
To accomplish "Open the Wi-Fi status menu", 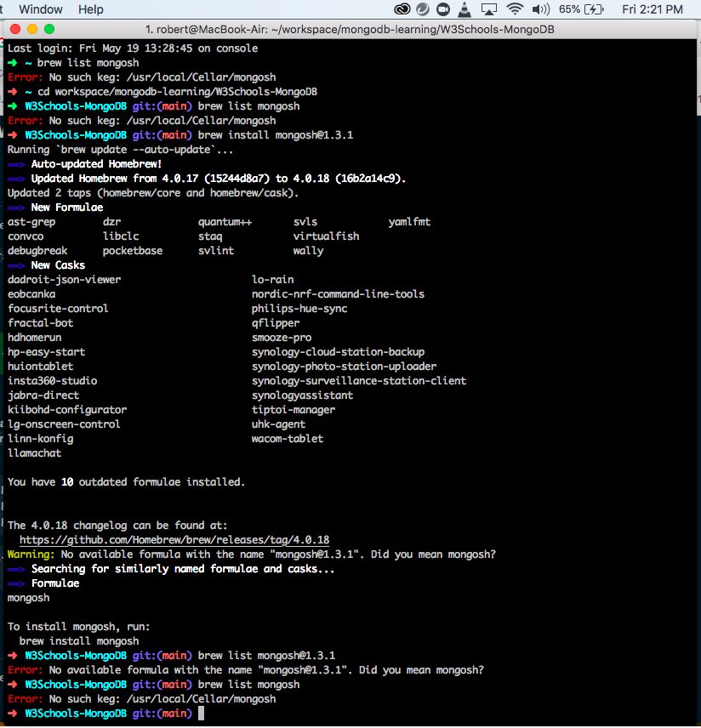I will click(515, 9).
